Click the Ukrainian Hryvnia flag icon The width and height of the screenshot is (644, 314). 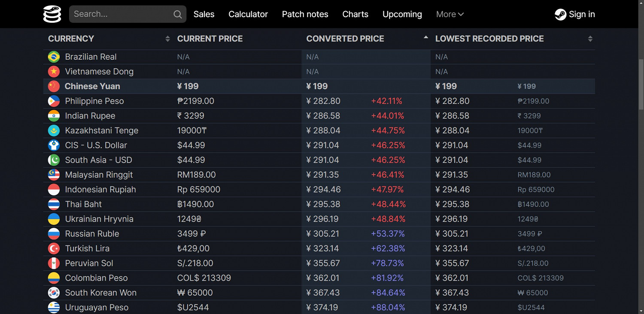(x=54, y=219)
